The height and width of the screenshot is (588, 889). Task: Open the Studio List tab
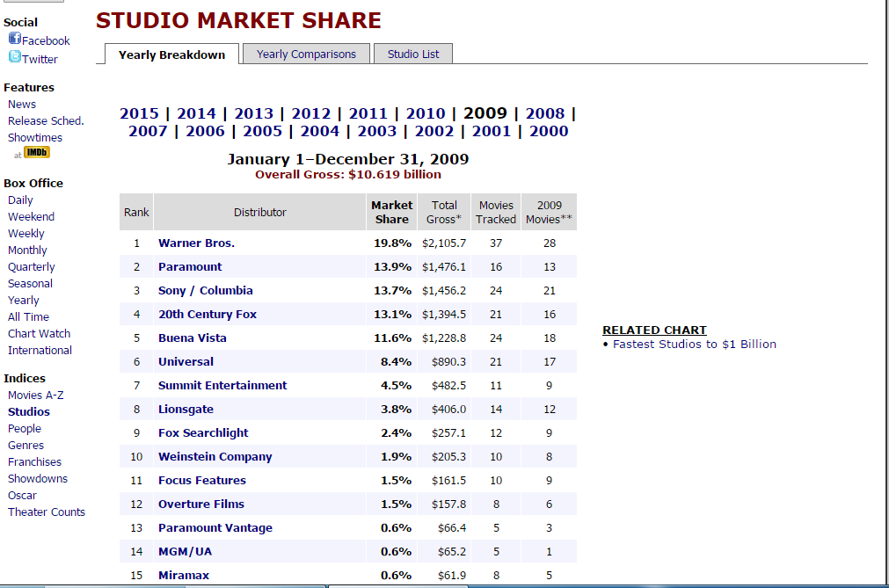click(413, 54)
